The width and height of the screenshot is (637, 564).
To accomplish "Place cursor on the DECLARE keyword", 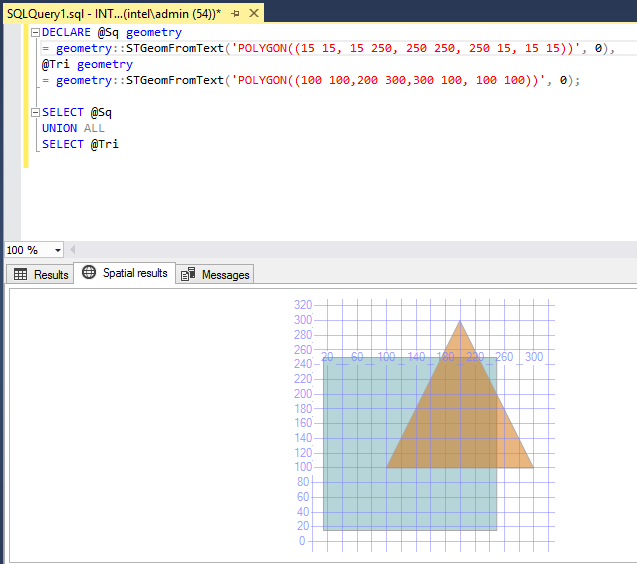I will (67, 33).
